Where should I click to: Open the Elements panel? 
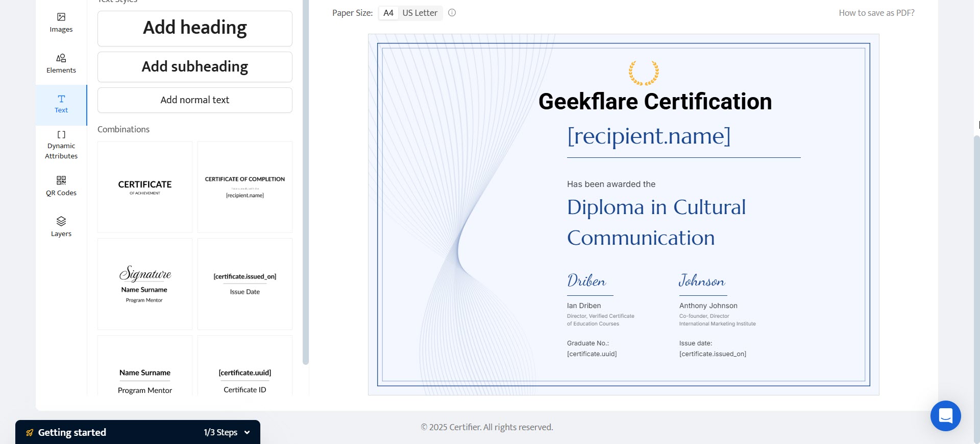(61, 64)
